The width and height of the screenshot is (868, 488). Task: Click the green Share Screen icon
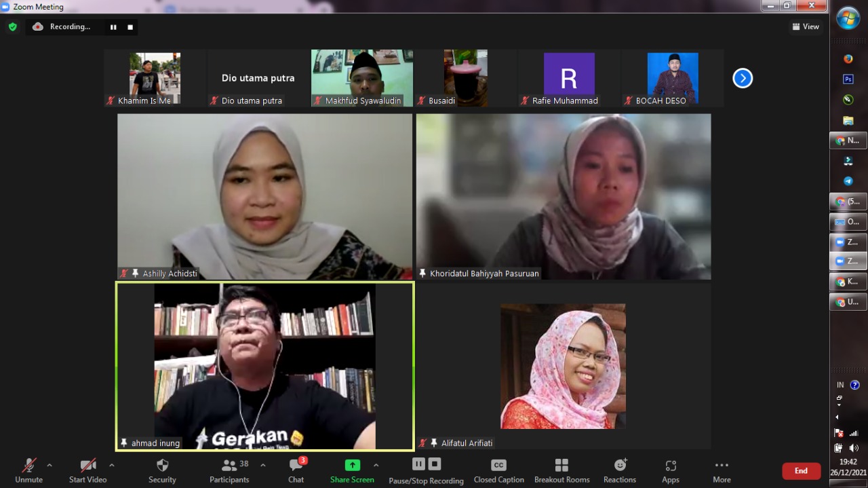[352, 465]
